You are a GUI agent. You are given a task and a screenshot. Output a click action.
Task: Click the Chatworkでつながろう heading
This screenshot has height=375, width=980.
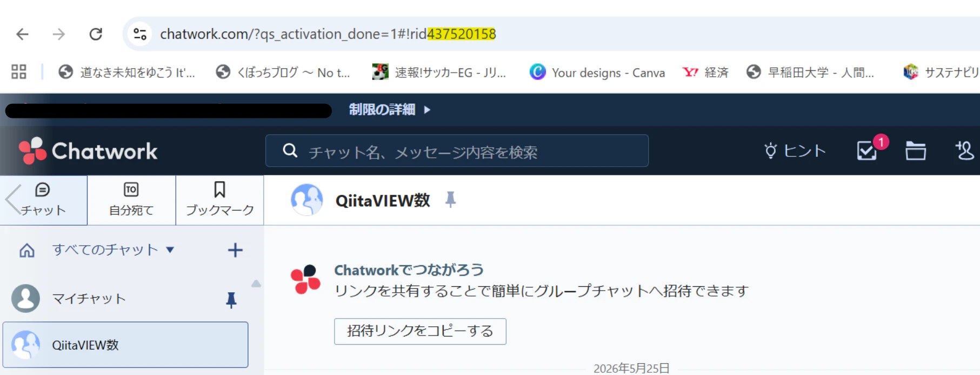409,269
